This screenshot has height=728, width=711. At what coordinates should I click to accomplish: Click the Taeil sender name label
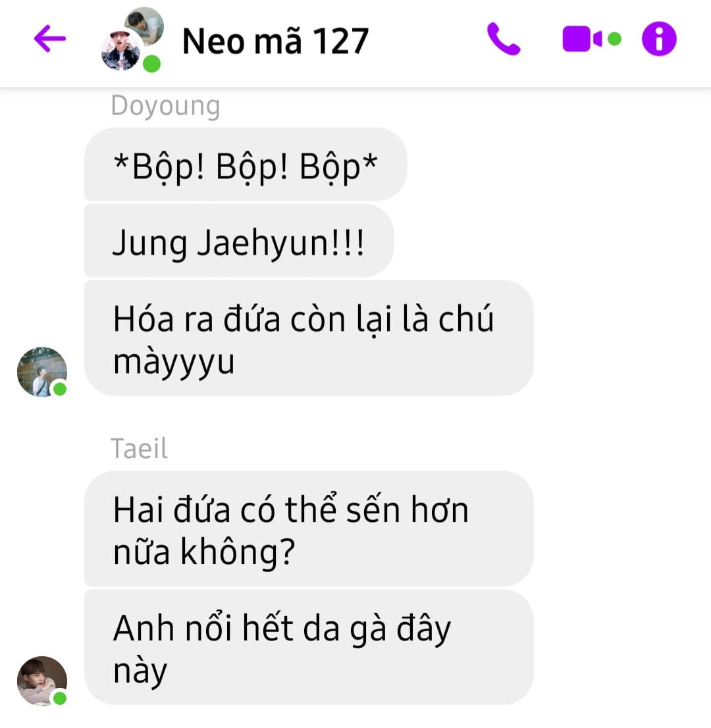pos(139,448)
